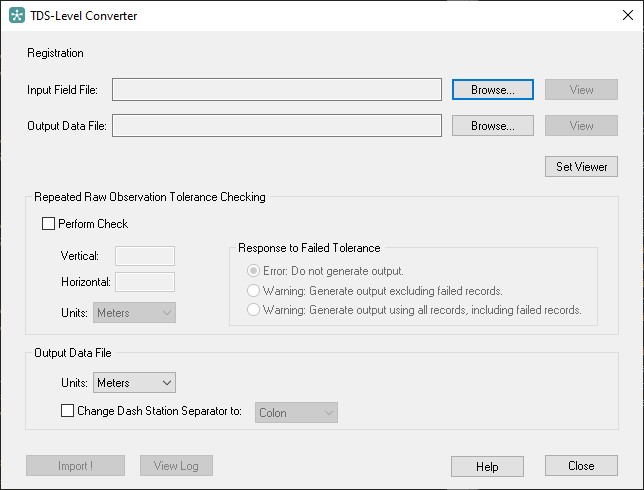Viewport: 644px width, 490px height.
Task: Open the Output Data File Units dropdown
Action: (134, 383)
